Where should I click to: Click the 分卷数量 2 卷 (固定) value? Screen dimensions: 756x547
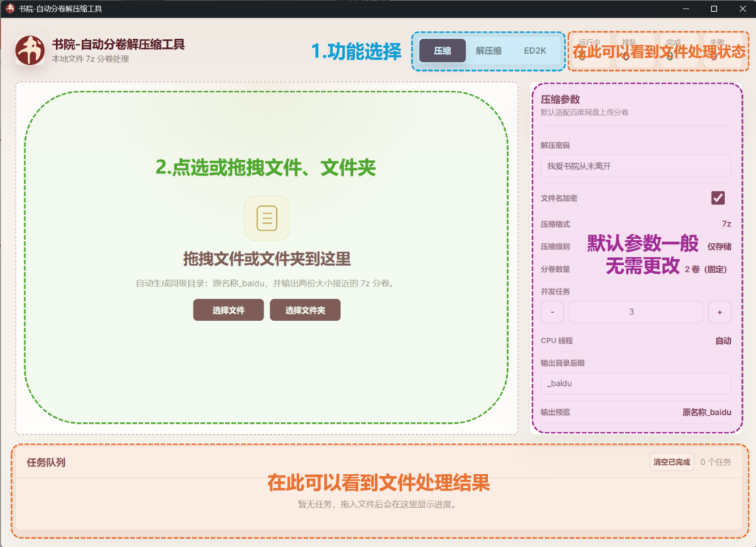705,269
